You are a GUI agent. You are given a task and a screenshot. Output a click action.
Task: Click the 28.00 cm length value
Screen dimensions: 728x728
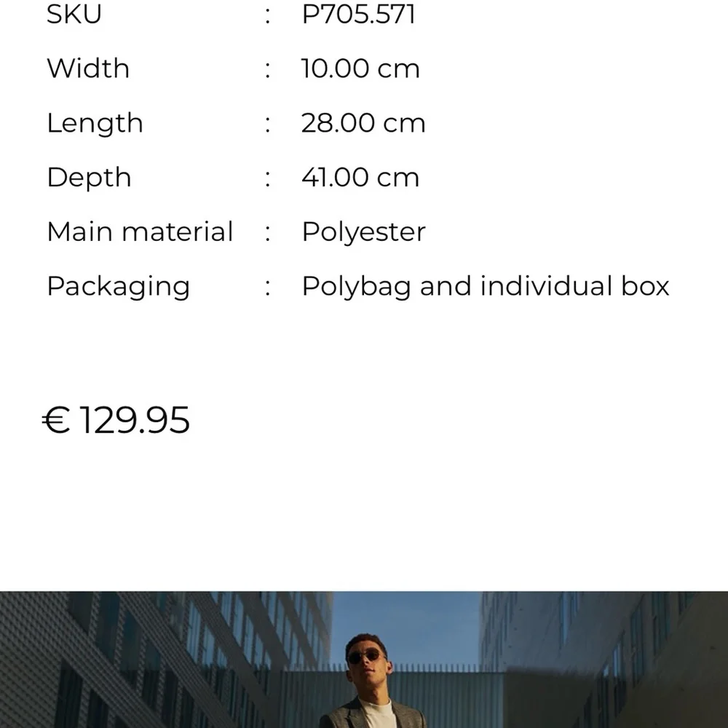click(x=363, y=123)
